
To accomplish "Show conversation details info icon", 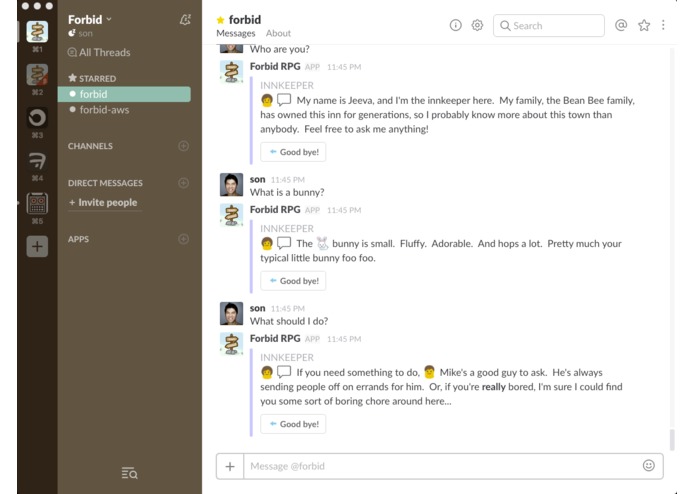I will (455, 25).
